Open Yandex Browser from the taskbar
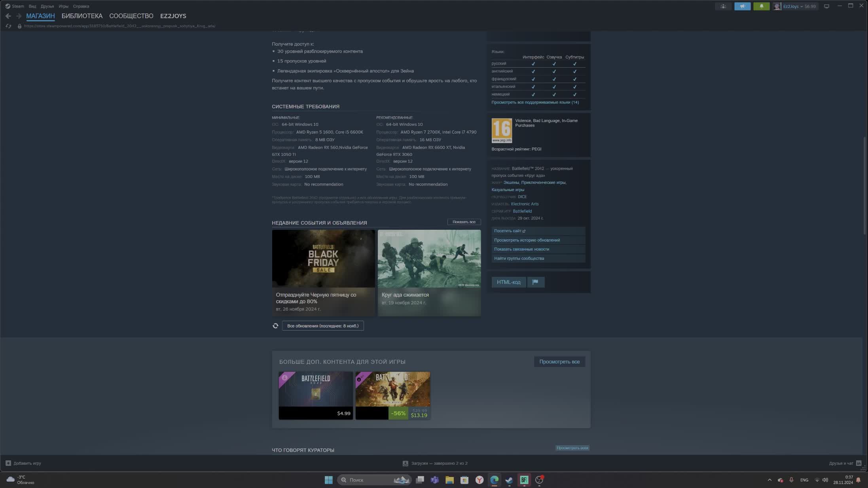Screen dimensions: 868x488 (x=479, y=480)
